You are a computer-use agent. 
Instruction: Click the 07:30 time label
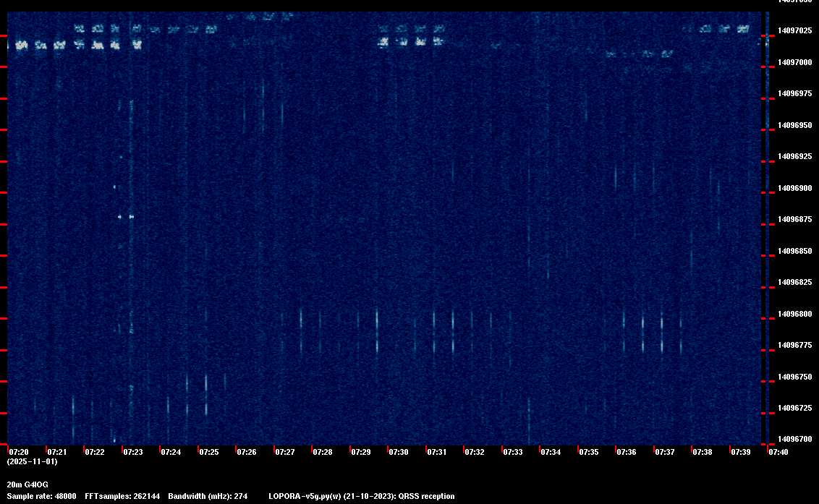tap(399, 452)
